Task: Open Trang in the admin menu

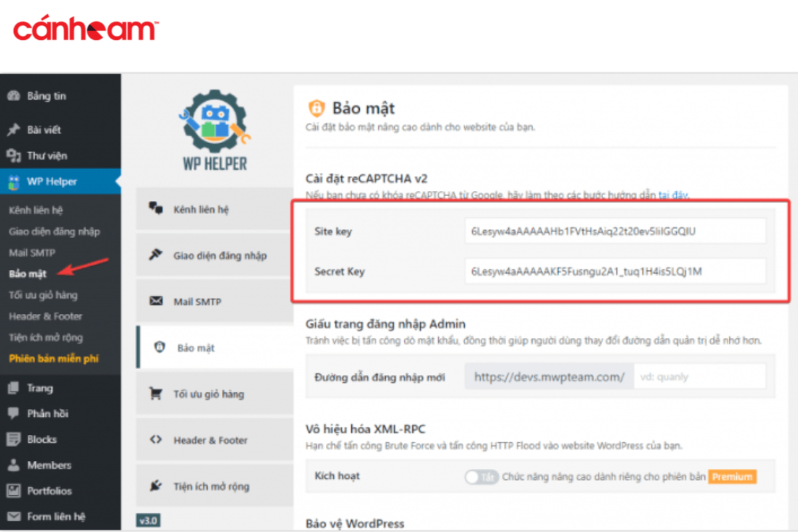Action: 61,388
